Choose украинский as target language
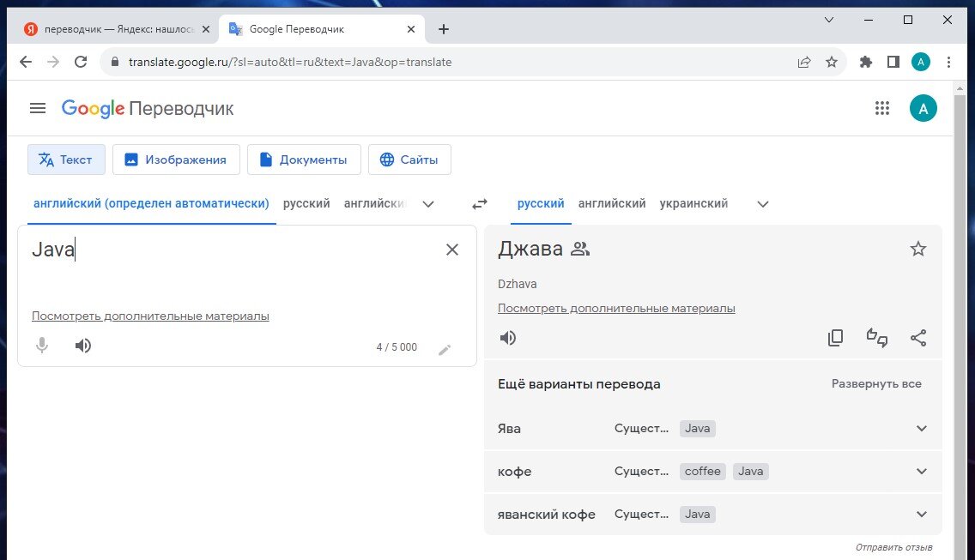 [693, 204]
